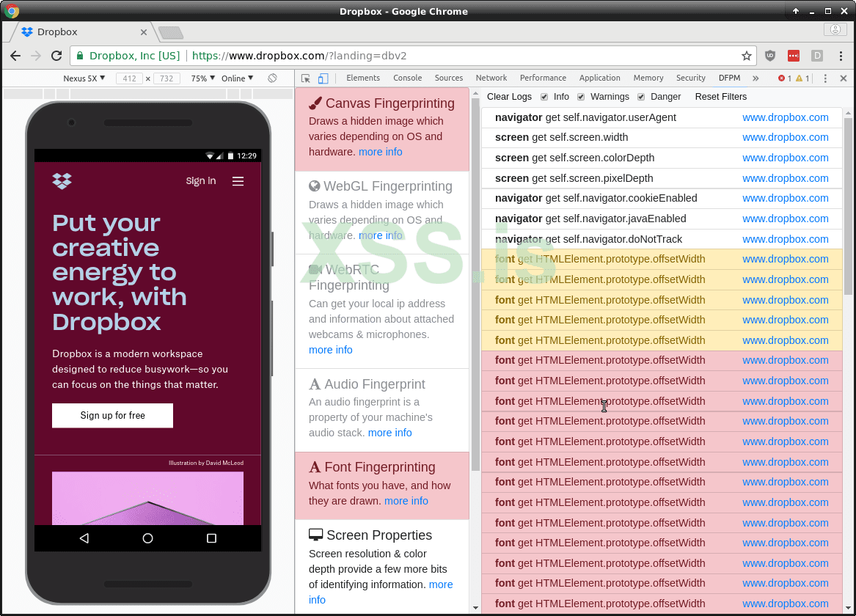Open the hamburger menu on Dropbox page
This screenshot has width=856, height=616.
[x=238, y=181]
